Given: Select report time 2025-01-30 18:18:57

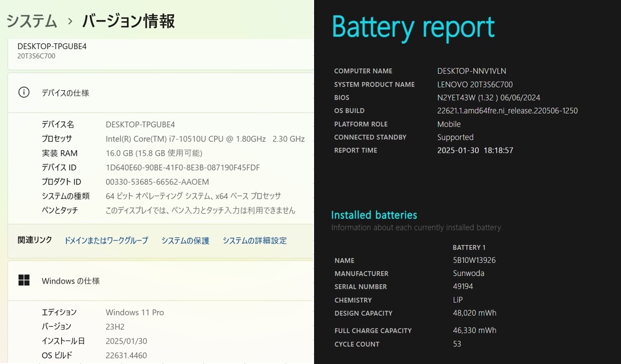Looking at the screenshot, I should (x=475, y=150).
